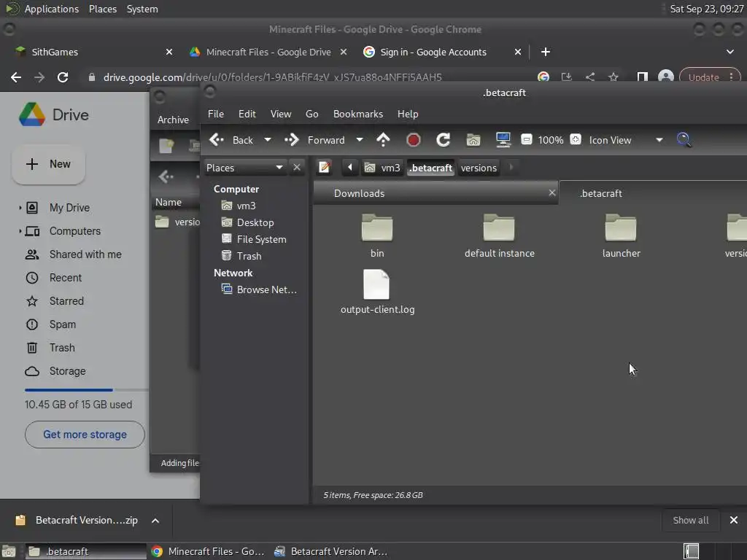The width and height of the screenshot is (747, 560).
Task: Select the launcher folder
Action: pos(622,236)
